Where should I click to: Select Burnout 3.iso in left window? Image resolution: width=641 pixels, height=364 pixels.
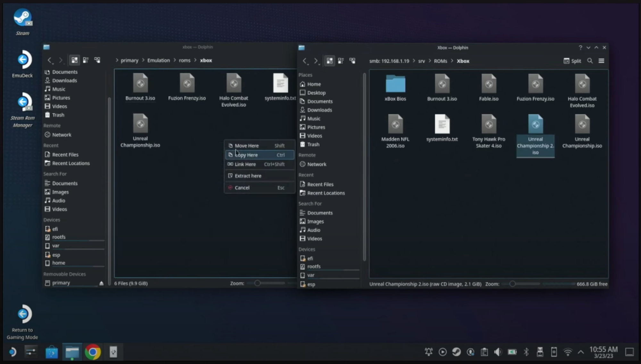pyautogui.click(x=140, y=87)
